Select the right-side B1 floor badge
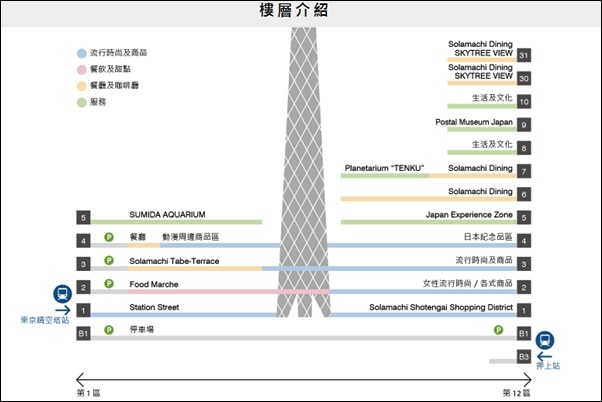Screen dimensions: 602x402 524,334
